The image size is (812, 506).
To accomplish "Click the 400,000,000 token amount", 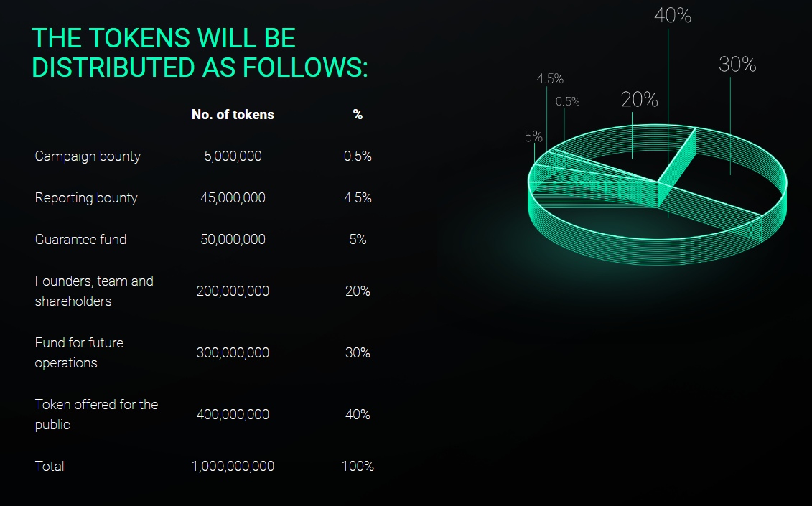I will click(233, 414).
